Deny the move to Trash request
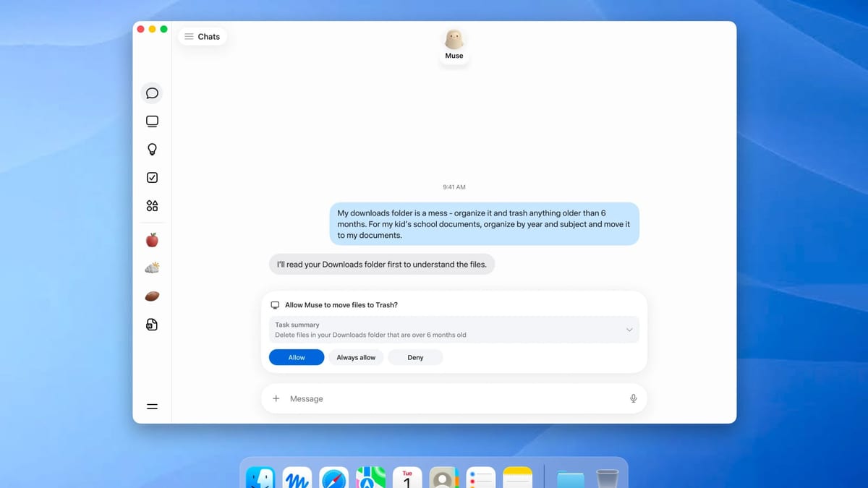Viewport: 868px width, 488px height. point(415,357)
